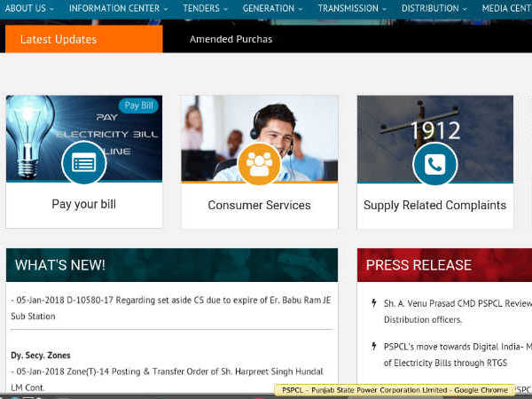
Task: Expand the Information Center menu
Action: [118, 8]
